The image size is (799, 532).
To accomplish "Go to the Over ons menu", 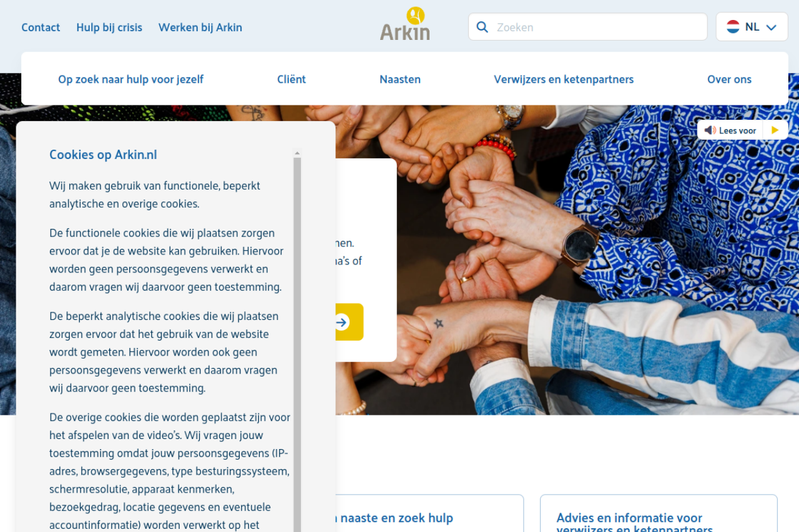I will coord(729,79).
